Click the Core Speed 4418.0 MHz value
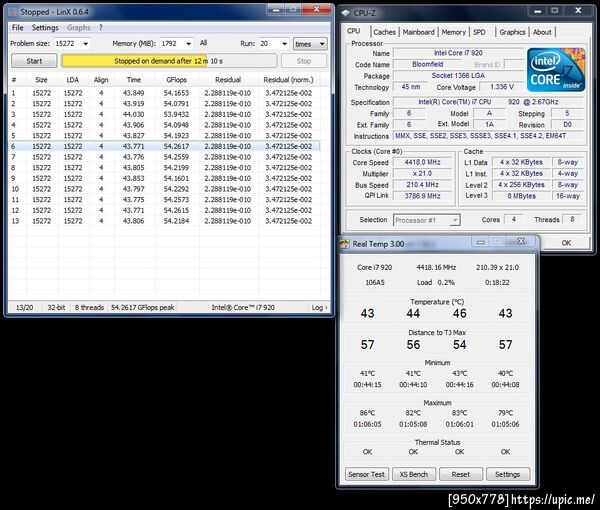 422,162
